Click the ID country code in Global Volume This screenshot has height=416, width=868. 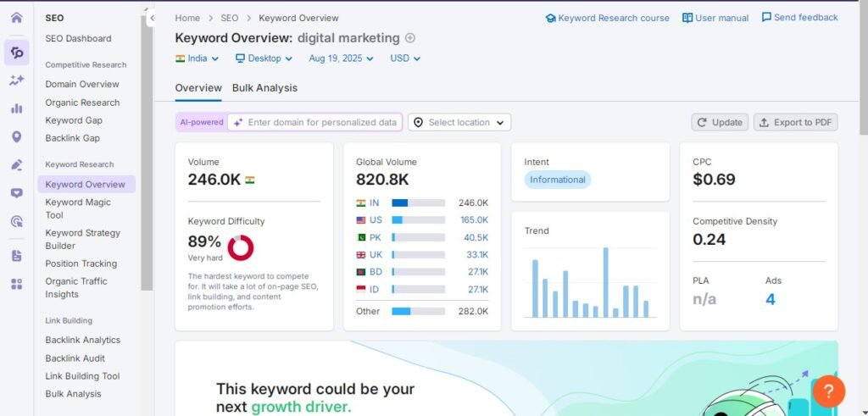tap(373, 289)
